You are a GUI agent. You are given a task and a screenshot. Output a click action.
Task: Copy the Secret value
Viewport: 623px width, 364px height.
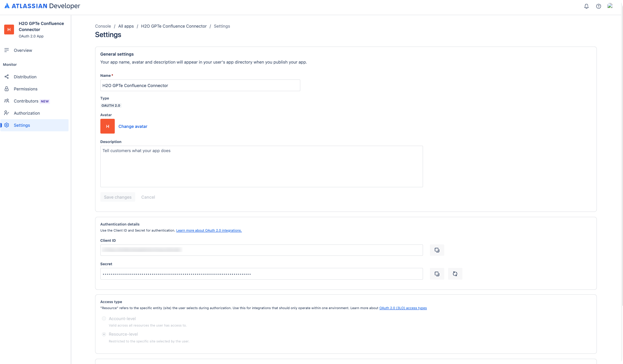pyautogui.click(x=437, y=274)
